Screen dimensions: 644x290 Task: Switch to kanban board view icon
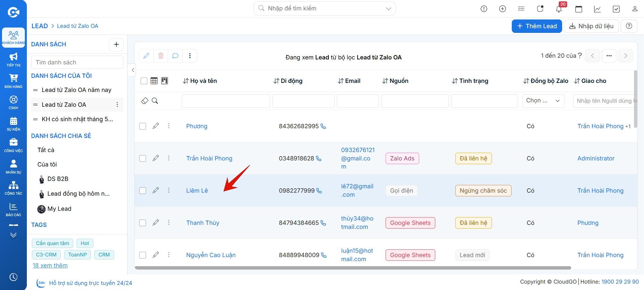164,81
